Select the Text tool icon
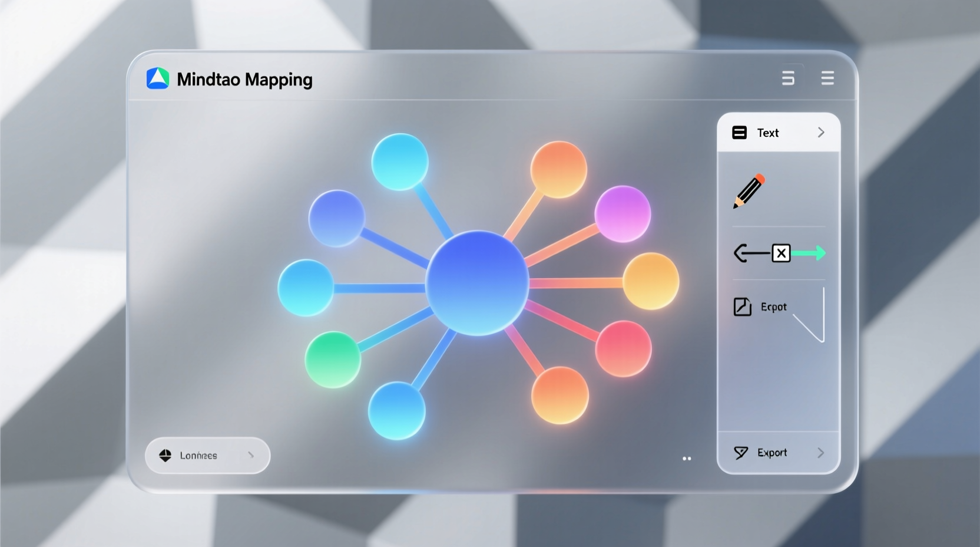The height and width of the screenshot is (547, 980). click(739, 133)
